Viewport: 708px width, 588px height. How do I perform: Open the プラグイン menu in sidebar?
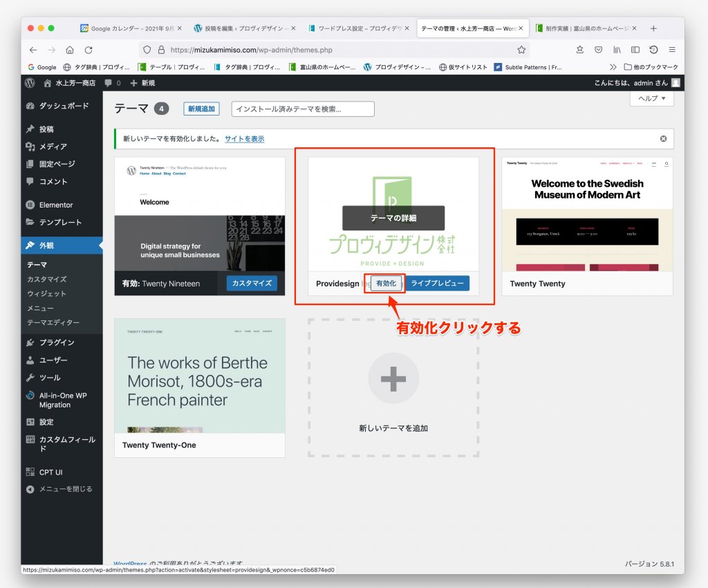click(x=56, y=342)
